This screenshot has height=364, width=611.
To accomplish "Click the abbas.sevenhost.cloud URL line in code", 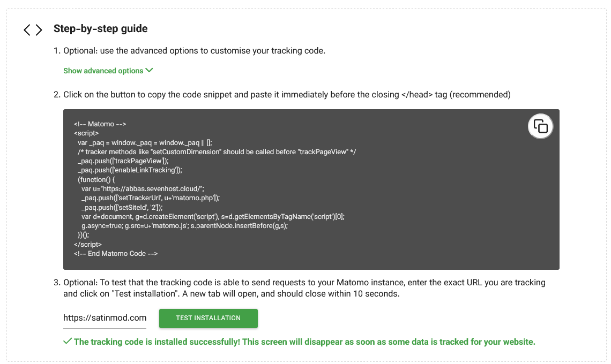I will pos(143,189).
